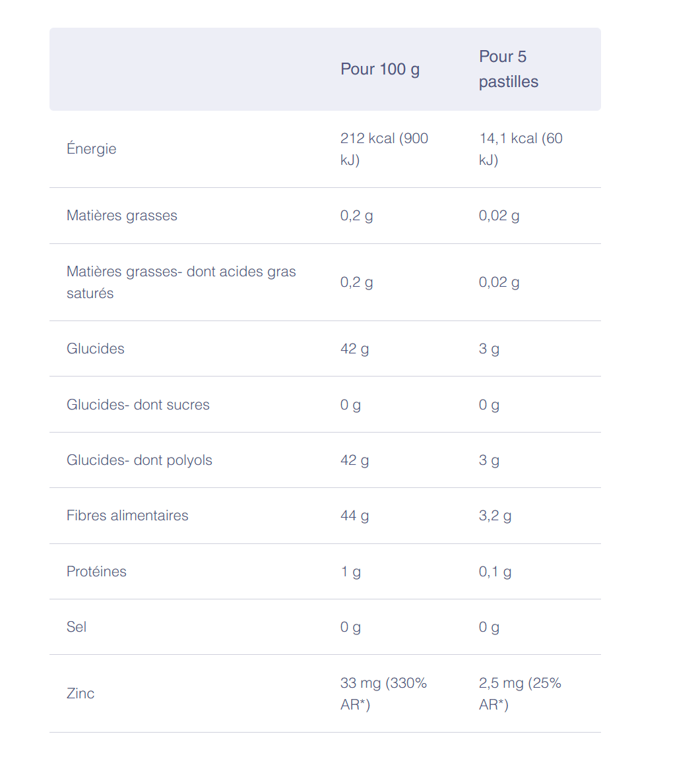
Task: Click the saturated fatty acids row label
Action: 181,282
